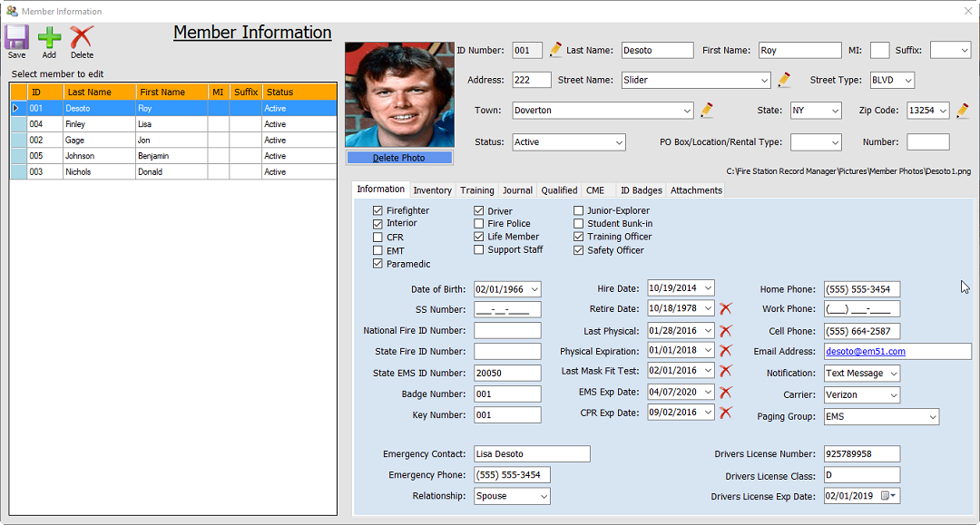Toggle the Safety Officer checkbox
Image resolution: width=980 pixels, height=525 pixels.
579,250
